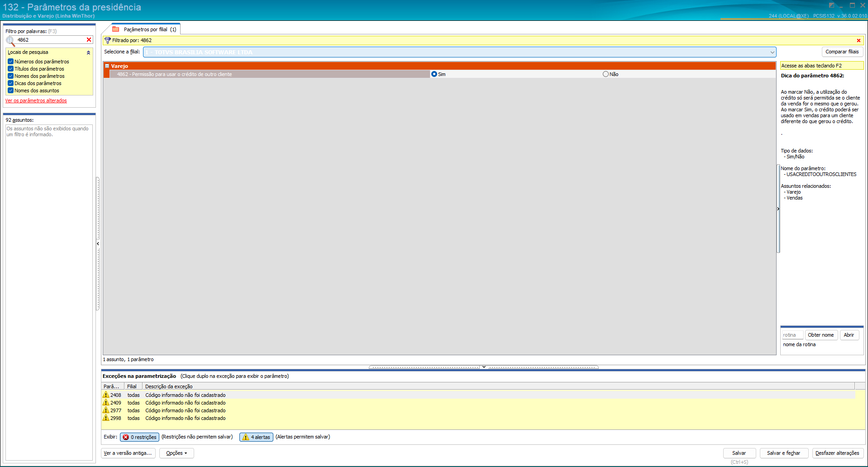Click the warning icon on exception 2409
The image size is (868, 467).
coord(106,403)
